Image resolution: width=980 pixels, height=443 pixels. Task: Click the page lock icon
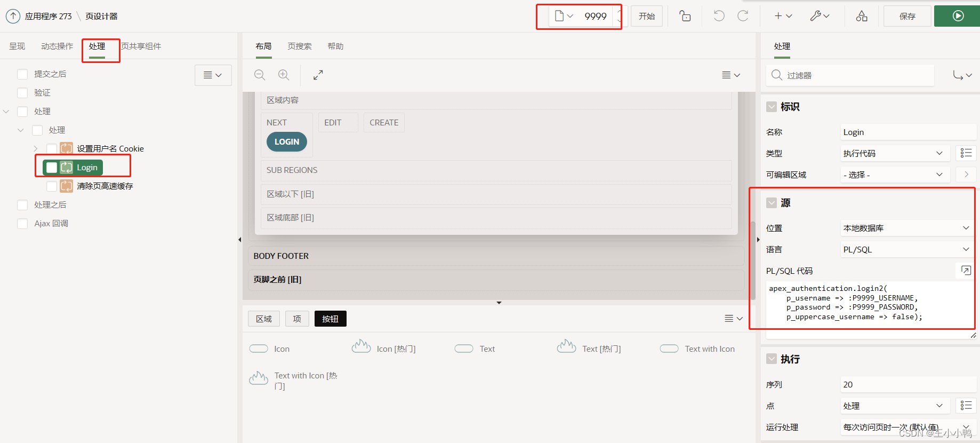click(x=685, y=16)
